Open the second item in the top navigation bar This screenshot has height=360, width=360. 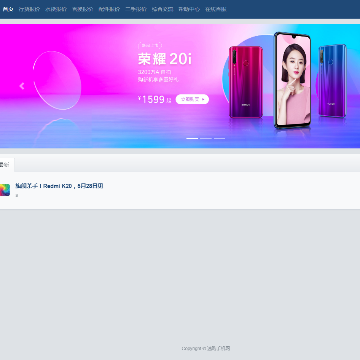tap(29, 9)
